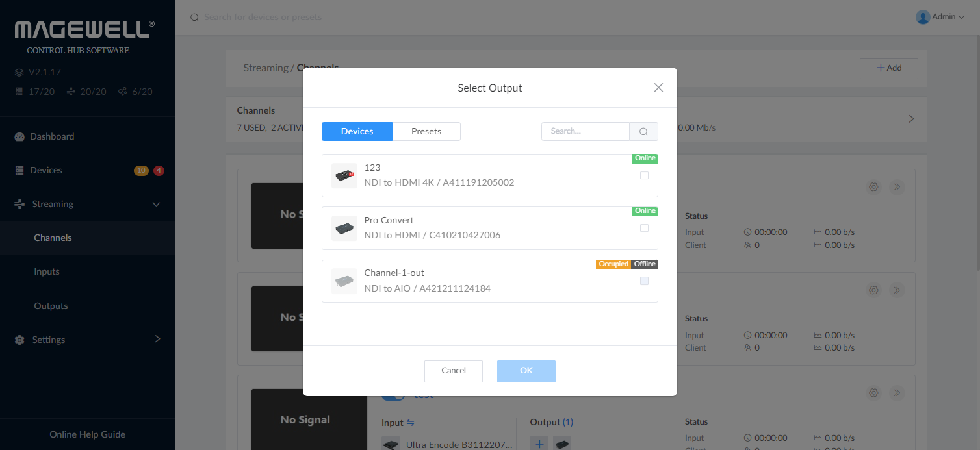The width and height of the screenshot is (980, 450).
Task: Open the Dashboard menu item
Action: pyautogui.click(x=52, y=136)
